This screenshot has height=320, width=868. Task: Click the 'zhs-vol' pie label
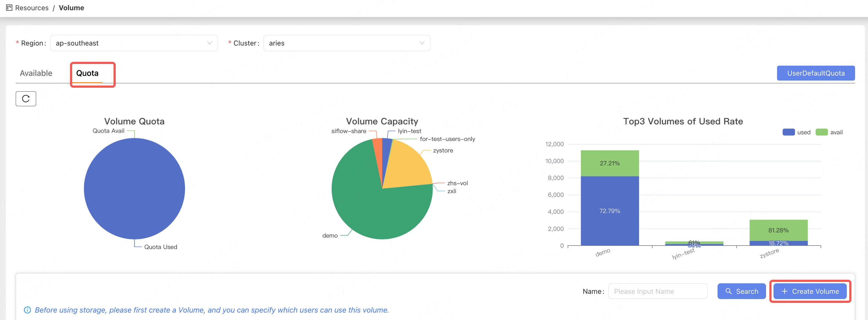coord(457,183)
